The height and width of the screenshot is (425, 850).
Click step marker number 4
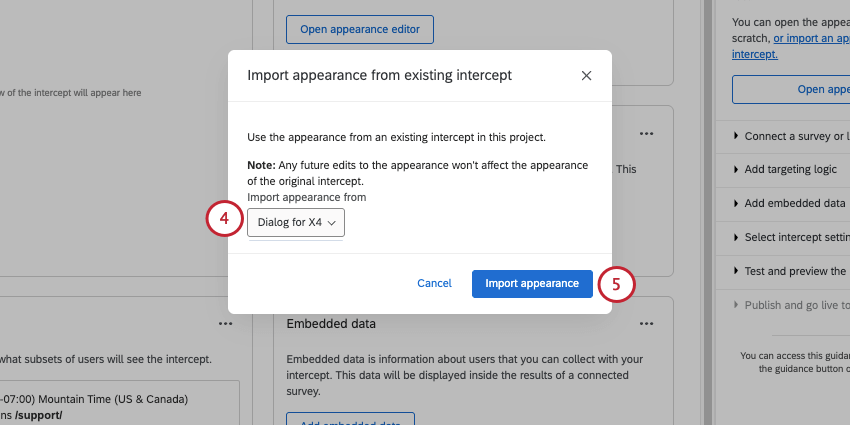(x=225, y=219)
